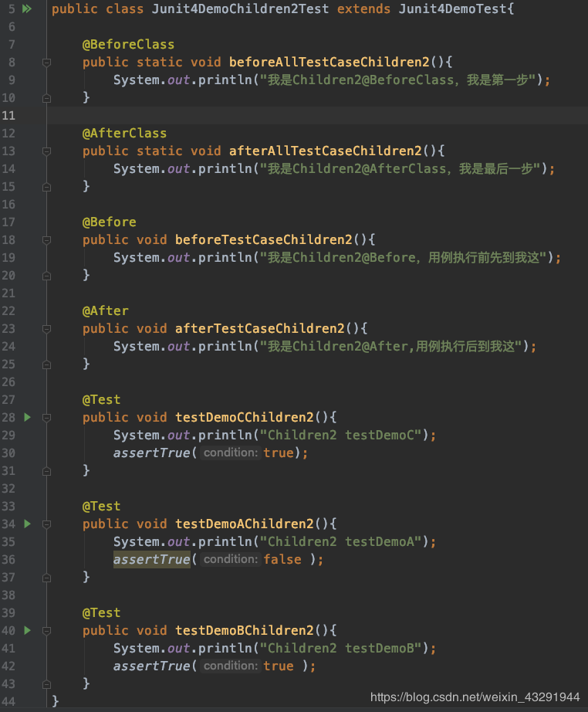
Task: Click the class closing brace on line 44
Action: [x=56, y=701]
